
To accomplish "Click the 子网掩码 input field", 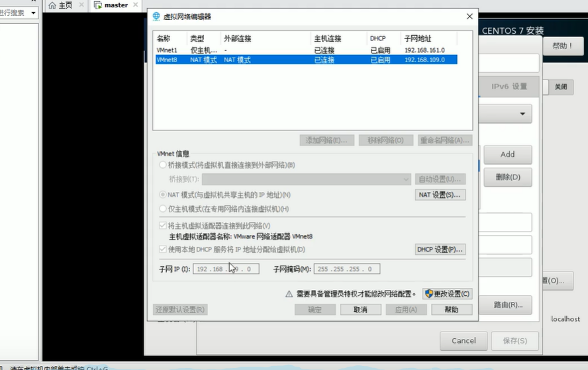I will (x=347, y=269).
